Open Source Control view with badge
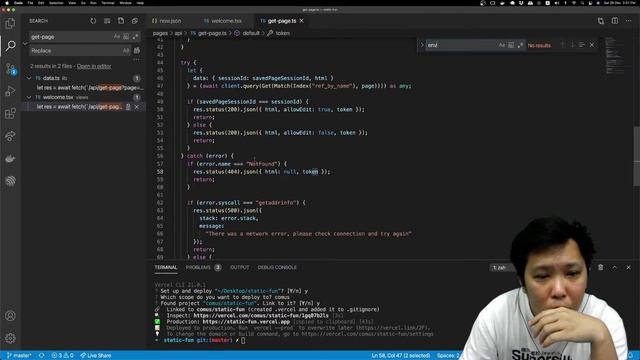Viewport: 640px width, 360px height. click(10, 69)
